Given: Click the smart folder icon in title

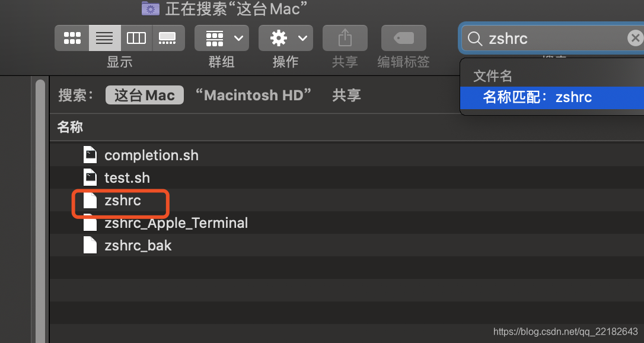Looking at the screenshot, I should coord(150,8).
